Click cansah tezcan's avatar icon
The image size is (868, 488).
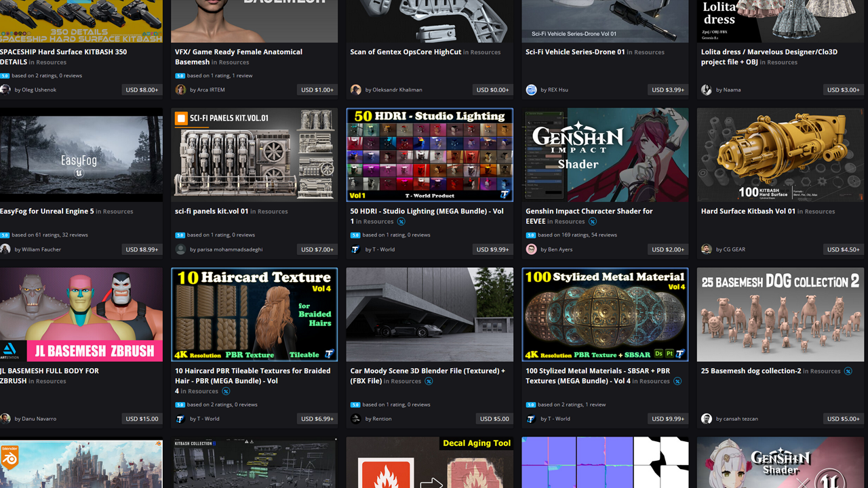pyautogui.click(x=707, y=419)
